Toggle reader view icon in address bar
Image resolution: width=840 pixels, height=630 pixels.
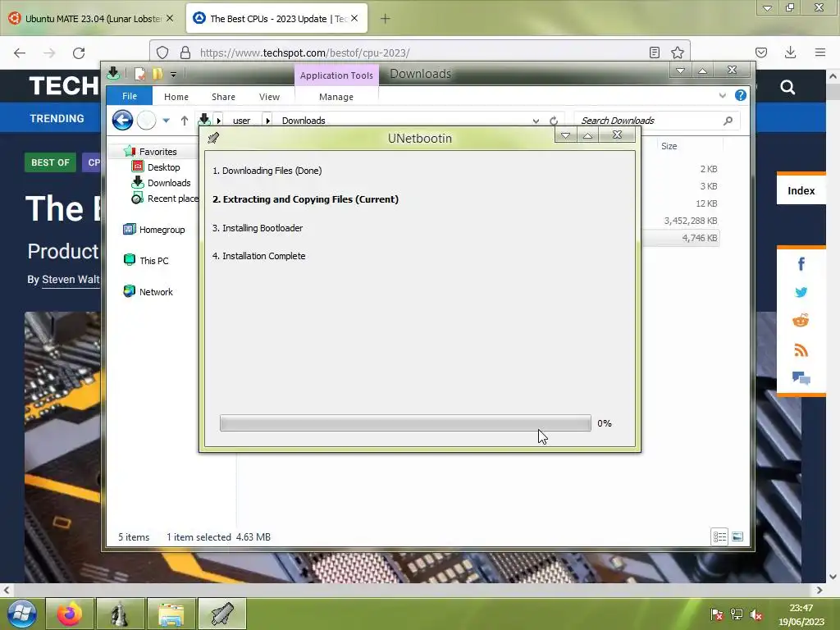pyautogui.click(x=654, y=52)
